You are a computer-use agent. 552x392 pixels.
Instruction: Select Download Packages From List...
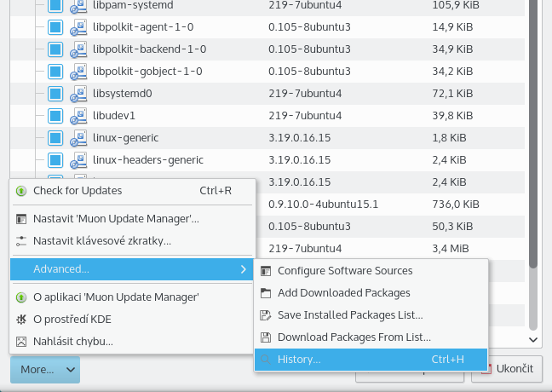[371, 337]
